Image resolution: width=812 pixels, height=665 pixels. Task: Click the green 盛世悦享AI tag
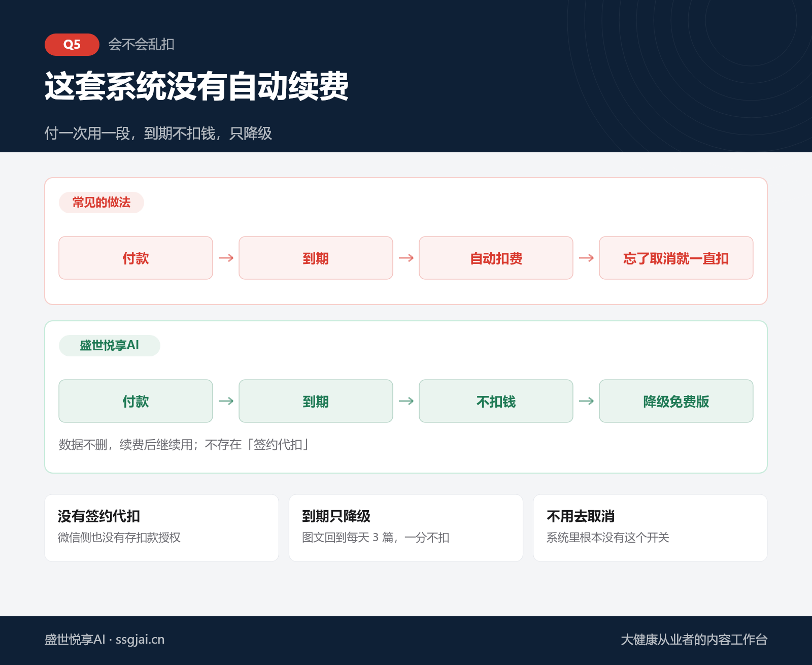click(110, 346)
